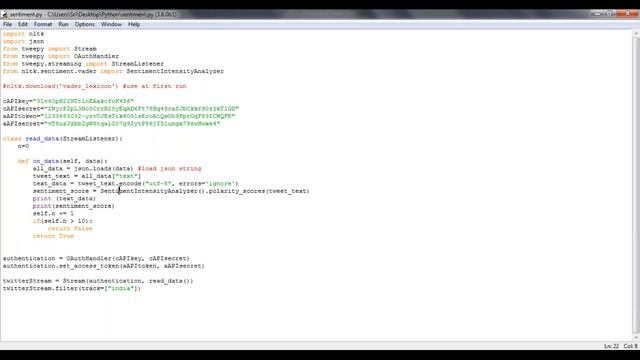Image resolution: width=640 pixels, height=360 pixels.
Task: Click the 'class read_data(StreamListener):' line
Action: click(x=62, y=139)
